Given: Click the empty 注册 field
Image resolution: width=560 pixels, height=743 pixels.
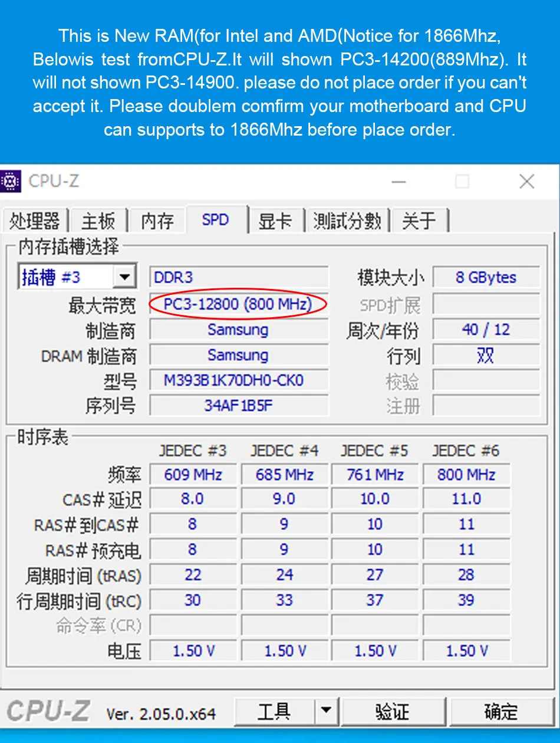Looking at the screenshot, I should click(486, 406).
